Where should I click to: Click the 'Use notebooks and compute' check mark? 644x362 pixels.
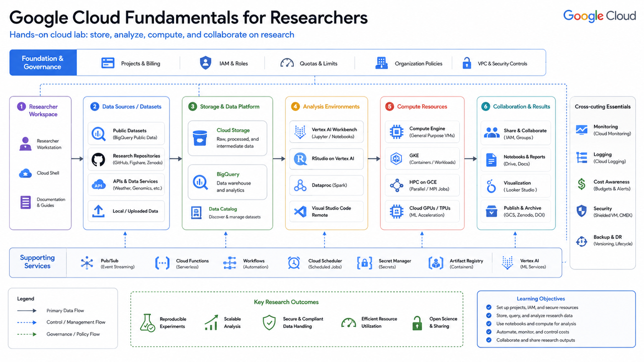click(x=489, y=324)
